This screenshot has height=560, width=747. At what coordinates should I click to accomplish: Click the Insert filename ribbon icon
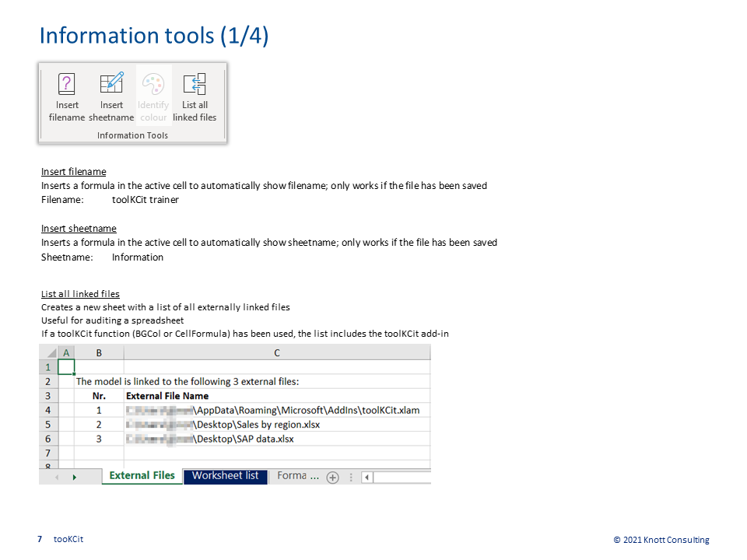[x=67, y=97]
